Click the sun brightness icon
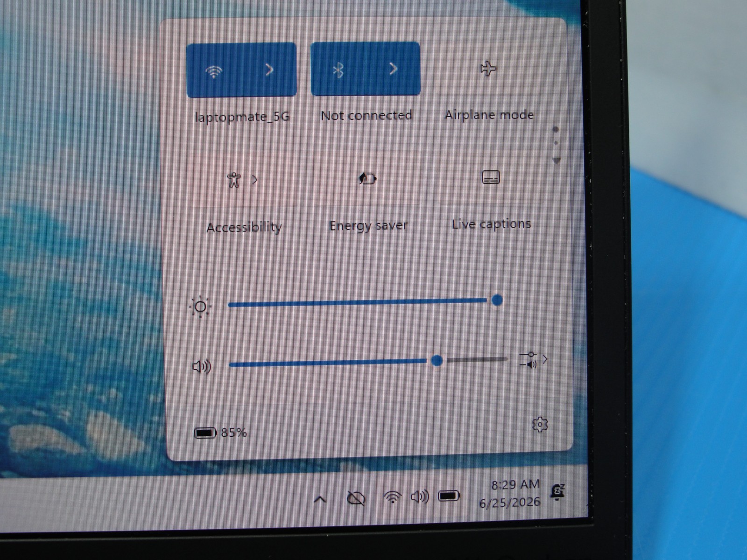Image resolution: width=747 pixels, height=560 pixels. (x=200, y=307)
